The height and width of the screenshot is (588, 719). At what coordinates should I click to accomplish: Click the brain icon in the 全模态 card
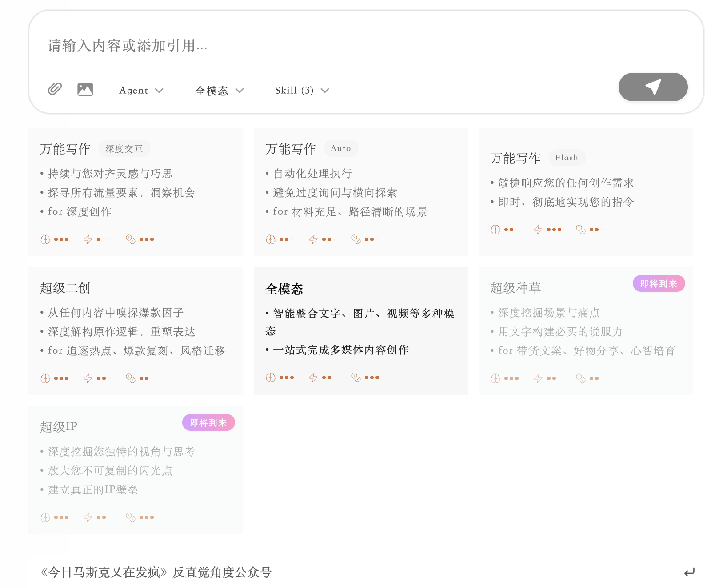pos(271,377)
